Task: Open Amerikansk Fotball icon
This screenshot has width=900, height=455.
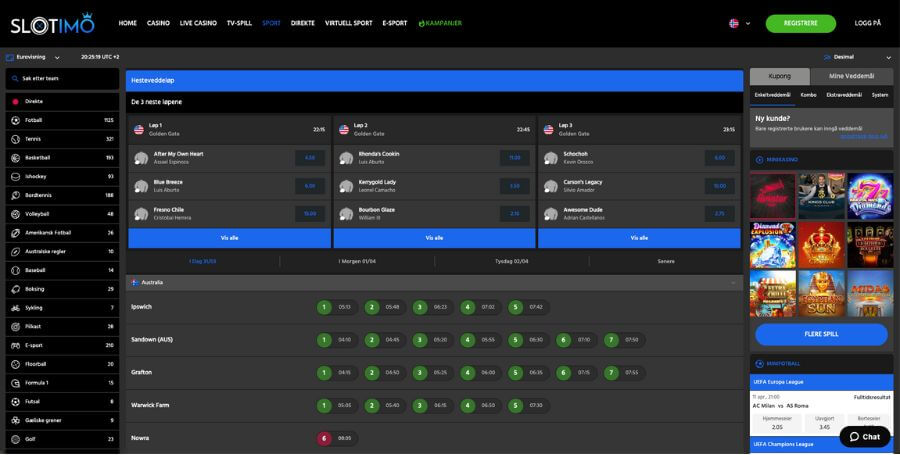Action: pyautogui.click(x=15, y=233)
